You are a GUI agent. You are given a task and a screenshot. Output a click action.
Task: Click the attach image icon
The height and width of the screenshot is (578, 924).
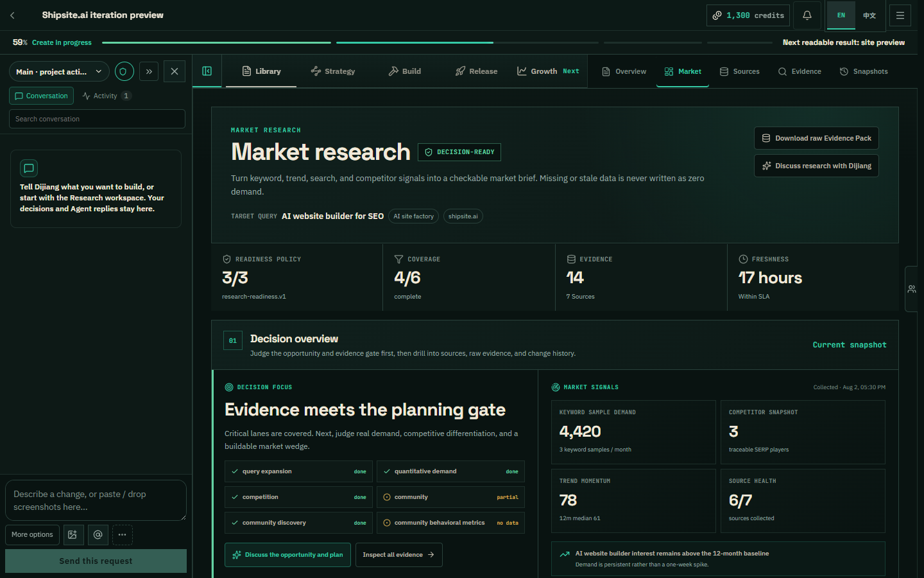point(73,535)
